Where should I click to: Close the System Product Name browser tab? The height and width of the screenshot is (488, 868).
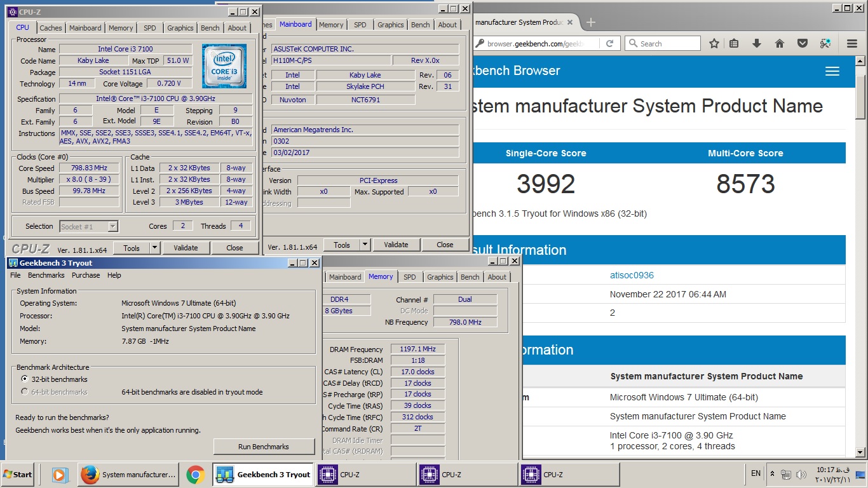point(569,22)
